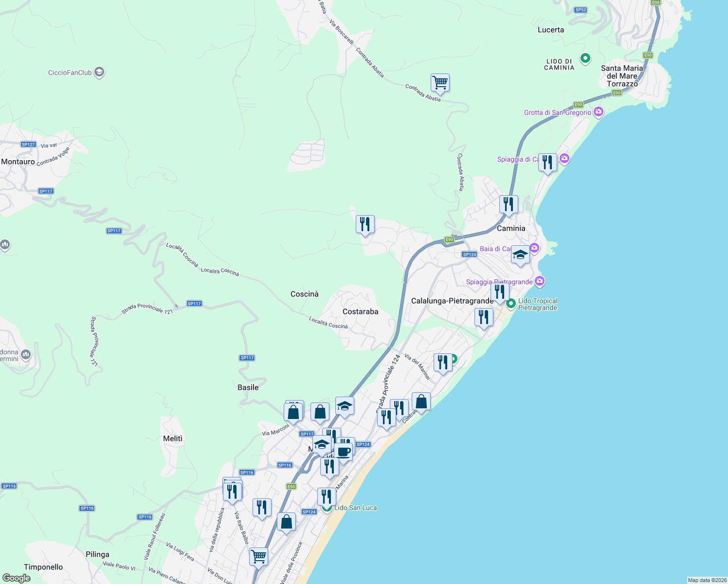
Task: Click the Montauro town label
Action: 18,162
